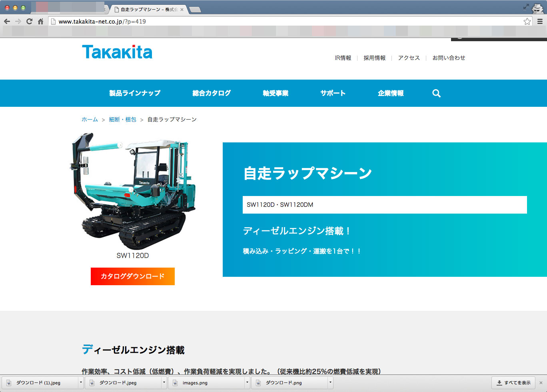Open the 総合カタログ menu
Image resolution: width=547 pixels, height=392 pixels.
tap(212, 93)
